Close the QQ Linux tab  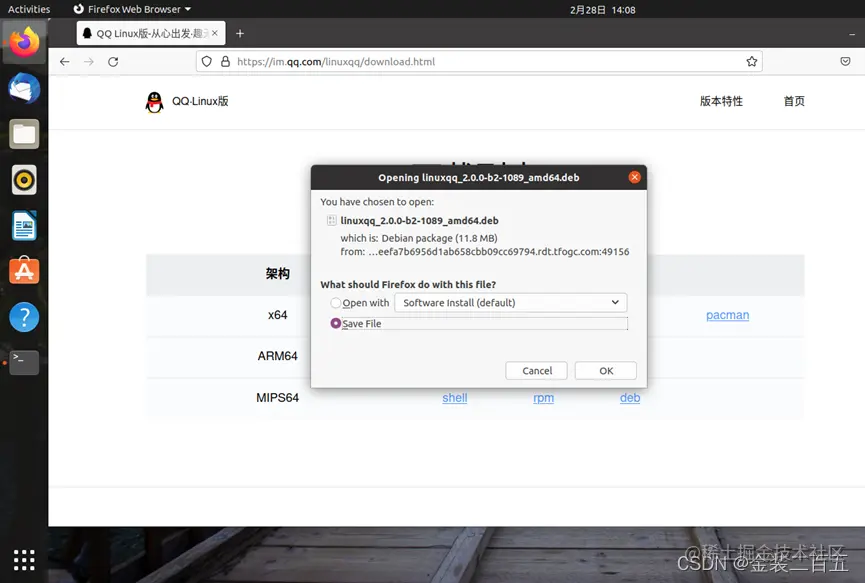coord(215,33)
